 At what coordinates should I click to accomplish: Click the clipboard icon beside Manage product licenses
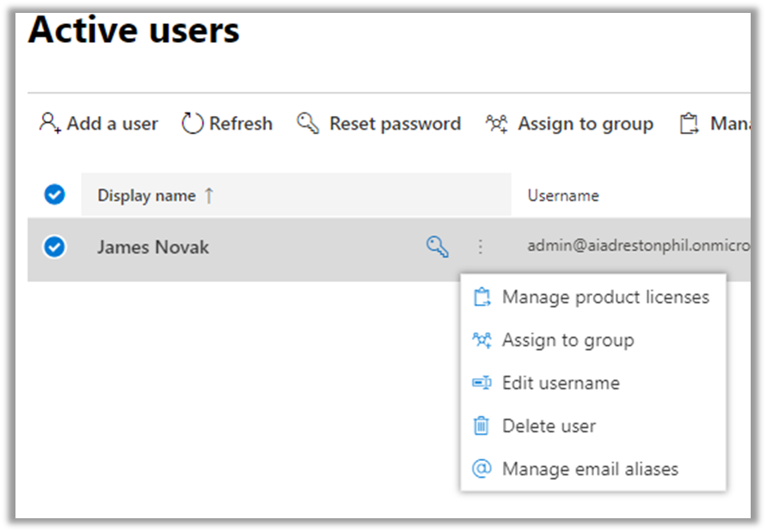(482, 297)
